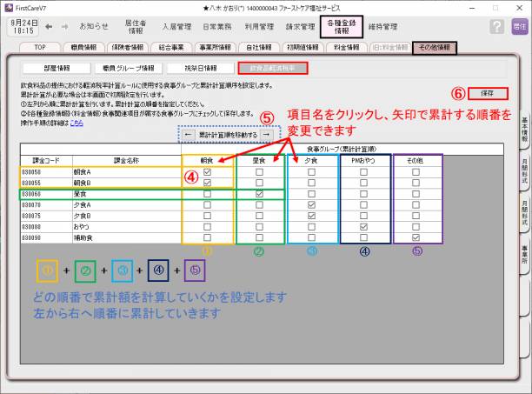Switch to the 料金情報 tab
This screenshot has width=532, height=394.
(x=345, y=49)
